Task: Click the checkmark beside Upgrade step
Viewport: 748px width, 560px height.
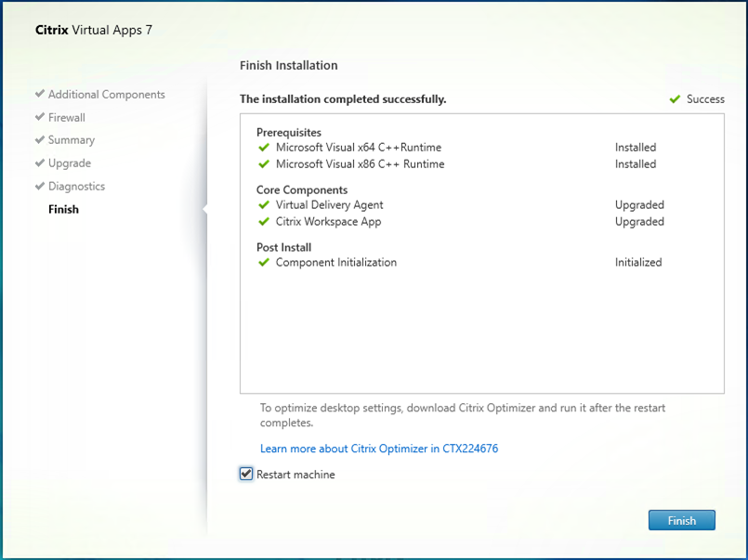Action: 40,163
